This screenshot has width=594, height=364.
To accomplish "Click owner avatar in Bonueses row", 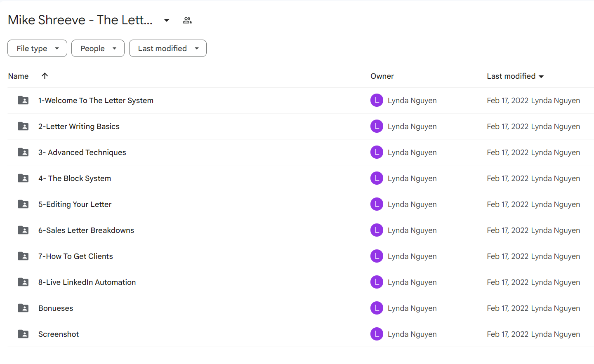I will click(x=377, y=308).
